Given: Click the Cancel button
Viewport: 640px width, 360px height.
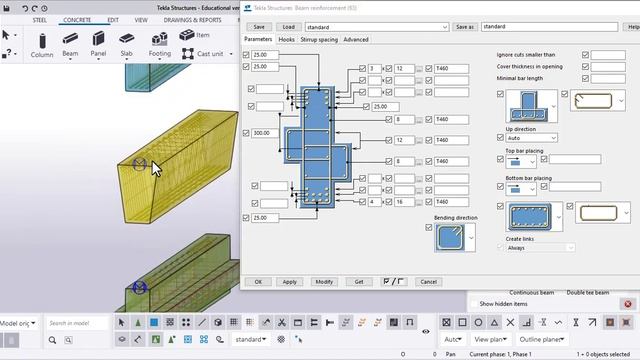Looking at the screenshot, I should [429, 282].
